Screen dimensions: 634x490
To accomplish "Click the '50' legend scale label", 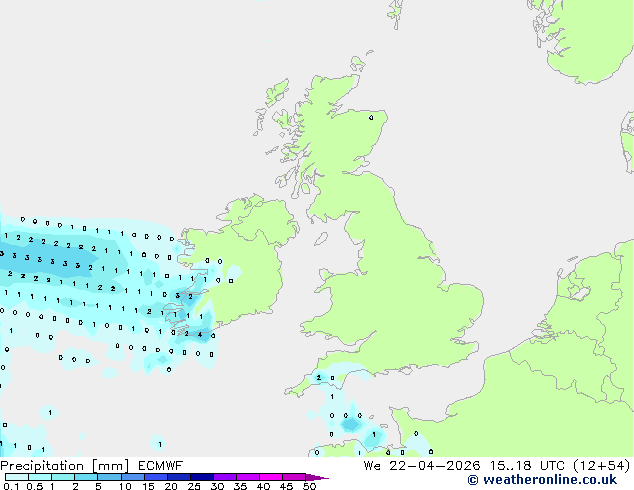I will [x=309, y=486].
